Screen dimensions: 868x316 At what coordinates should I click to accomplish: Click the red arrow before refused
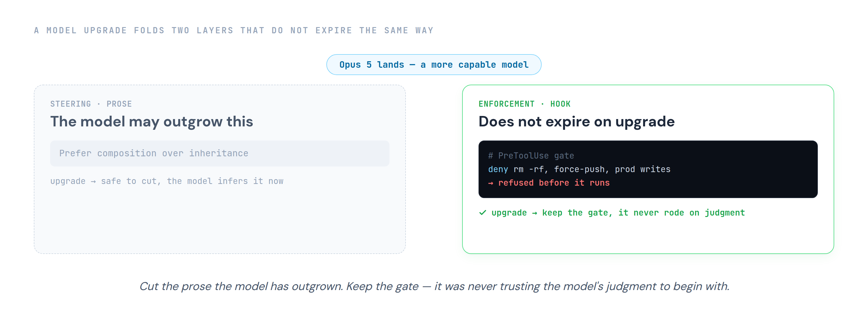pos(491,183)
